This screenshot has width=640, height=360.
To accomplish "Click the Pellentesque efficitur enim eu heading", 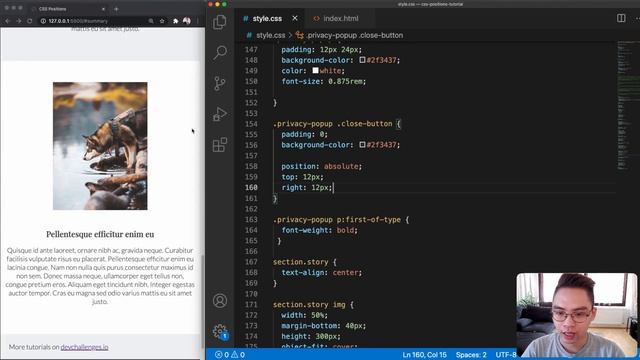I will click(100, 234).
